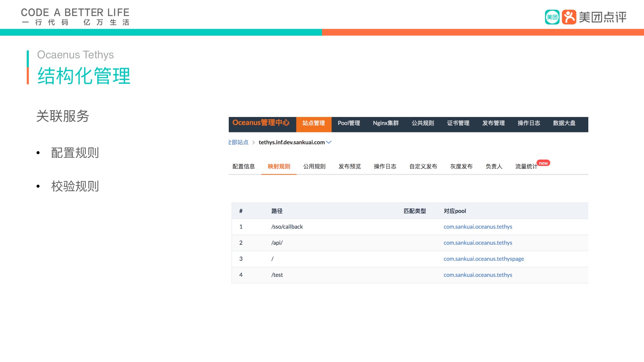
Task: Click the /sso/callback path cell
Action: 287,227
